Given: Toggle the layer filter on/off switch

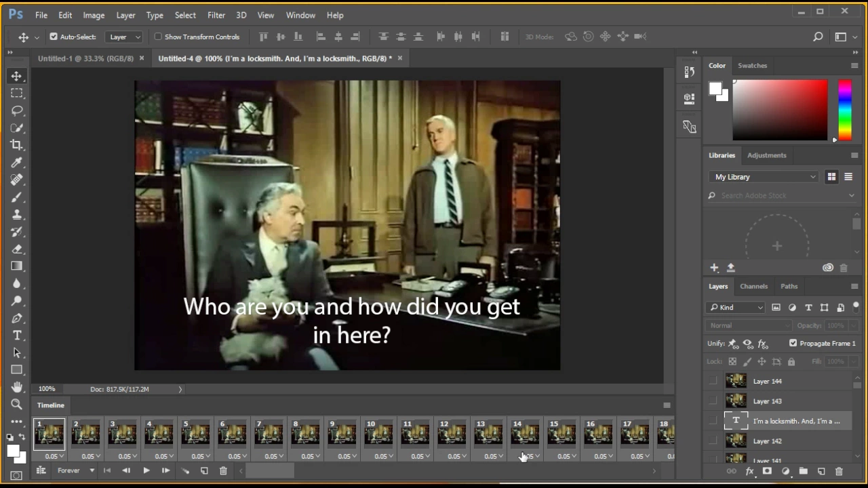Looking at the screenshot, I should [856, 306].
